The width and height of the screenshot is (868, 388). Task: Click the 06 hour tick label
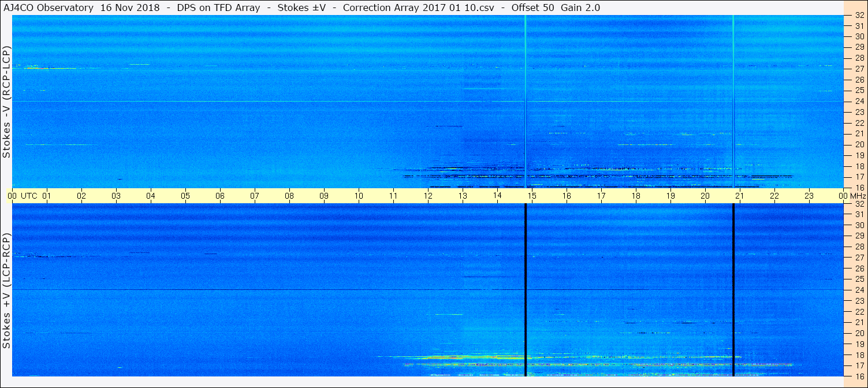(220, 196)
